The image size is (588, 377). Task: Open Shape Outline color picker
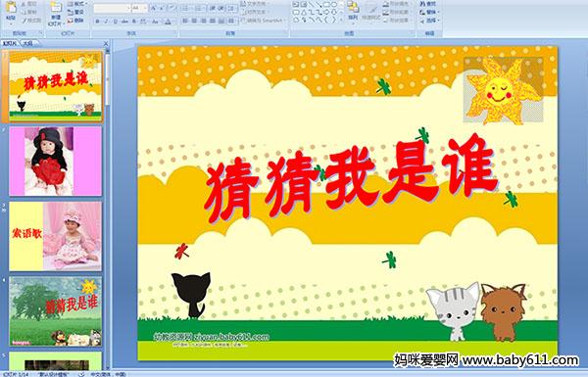click(x=398, y=12)
